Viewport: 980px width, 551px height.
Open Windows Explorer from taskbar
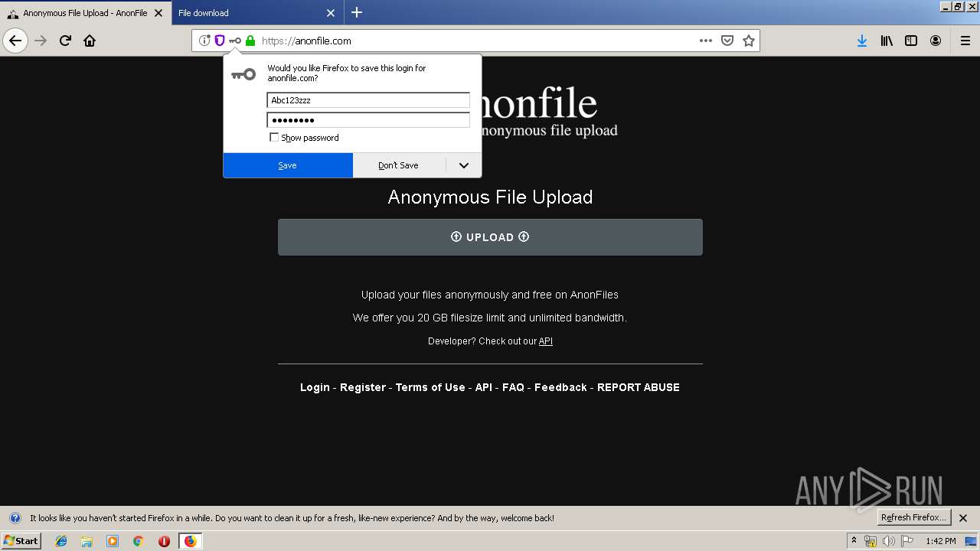pyautogui.click(x=87, y=541)
